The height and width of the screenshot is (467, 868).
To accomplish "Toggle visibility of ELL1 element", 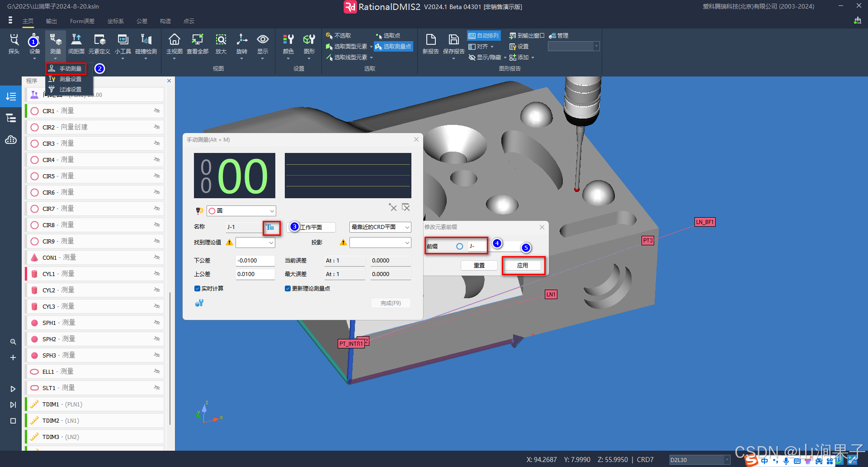I will tap(157, 372).
